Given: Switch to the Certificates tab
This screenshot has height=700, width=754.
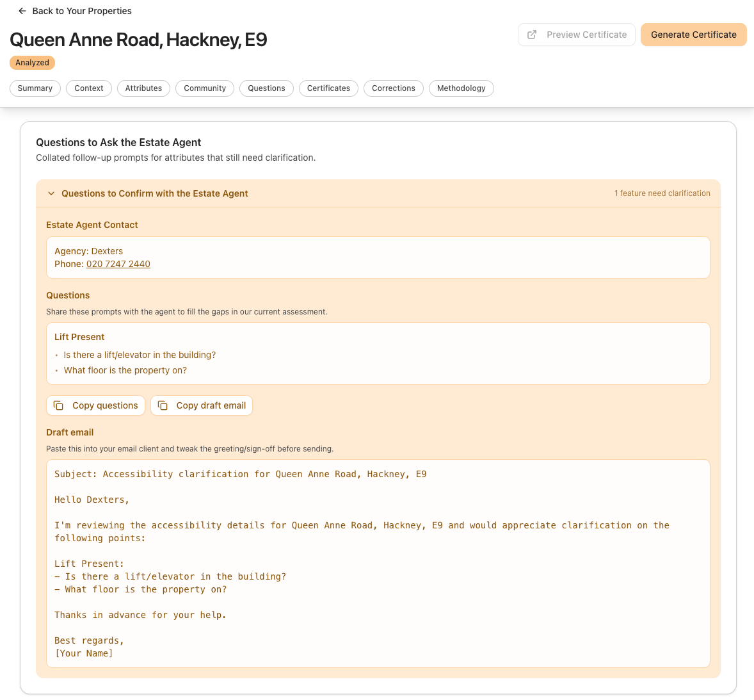Looking at the screenshot, I should 328,88.
